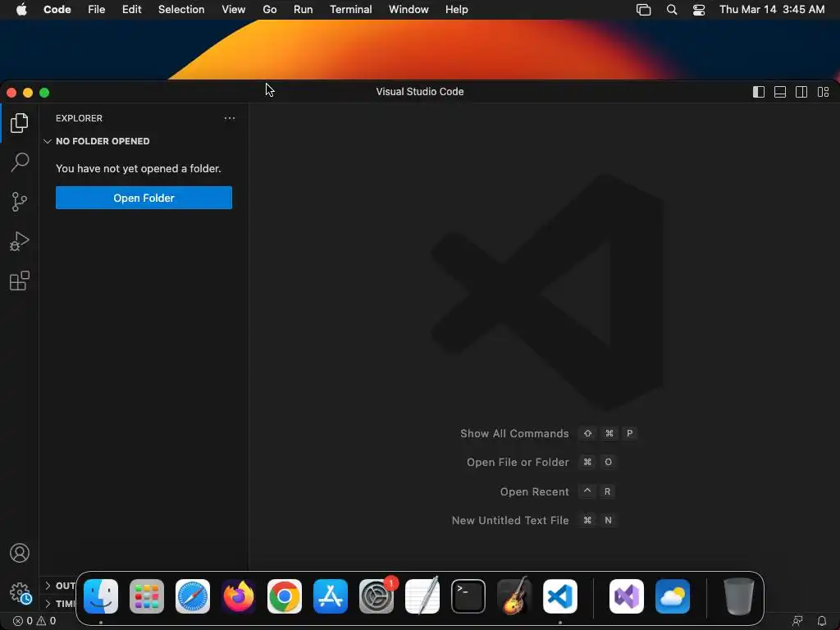The width and height of the screenshot is (840, 630).
Task: Open Explorer views and more actions ellipsis
Action: point(230,118)
